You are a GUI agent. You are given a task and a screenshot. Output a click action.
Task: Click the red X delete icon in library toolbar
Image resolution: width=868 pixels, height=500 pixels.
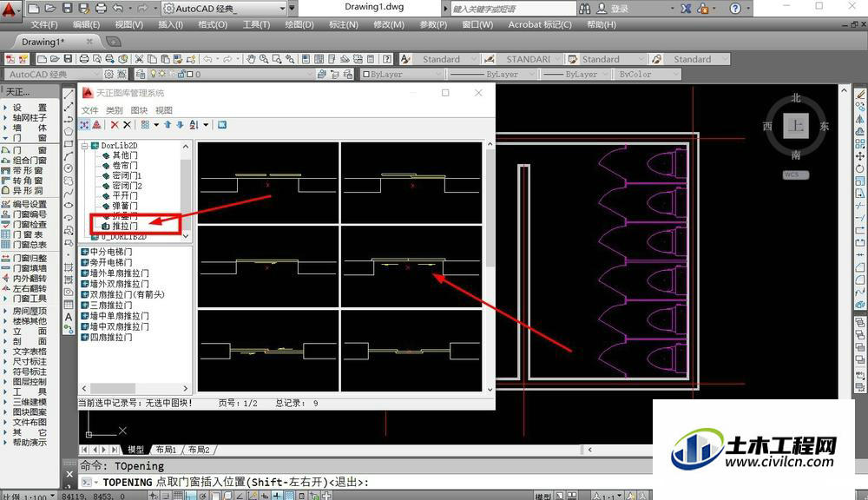[115, 125]
